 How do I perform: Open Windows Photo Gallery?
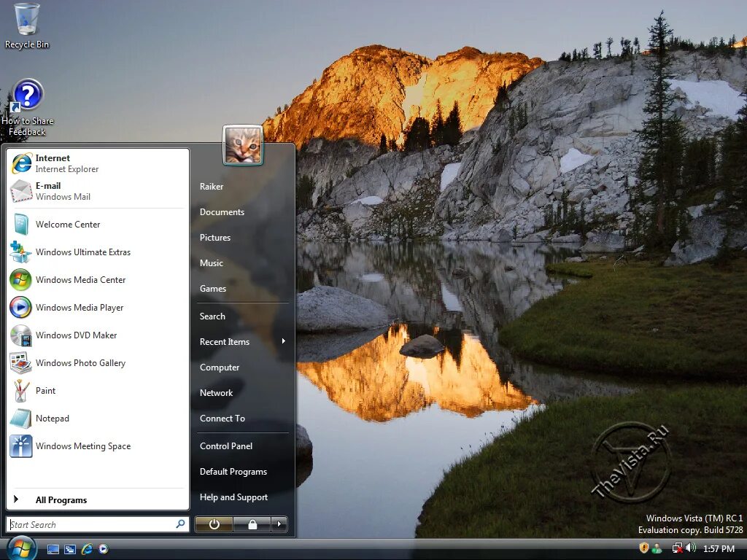98,363
